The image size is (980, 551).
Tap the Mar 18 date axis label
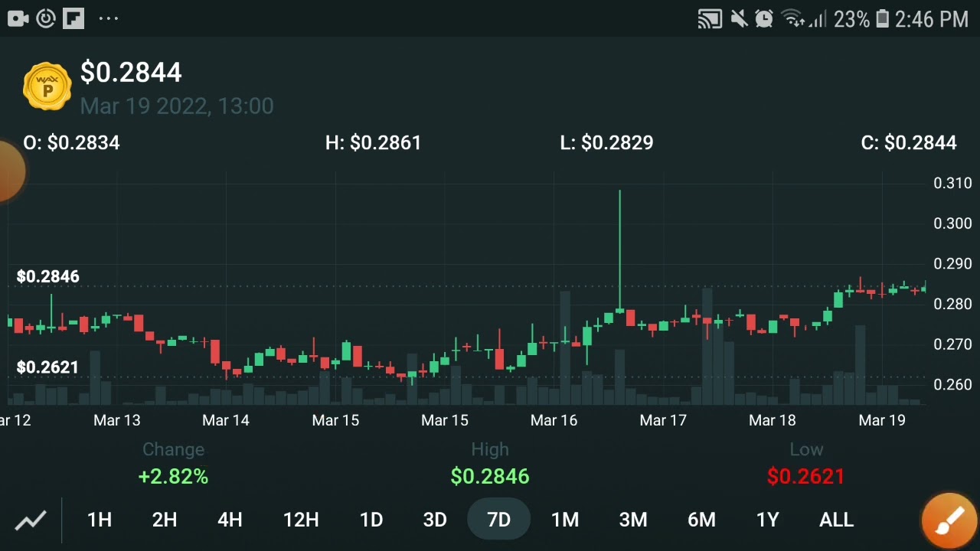[772, 420]
